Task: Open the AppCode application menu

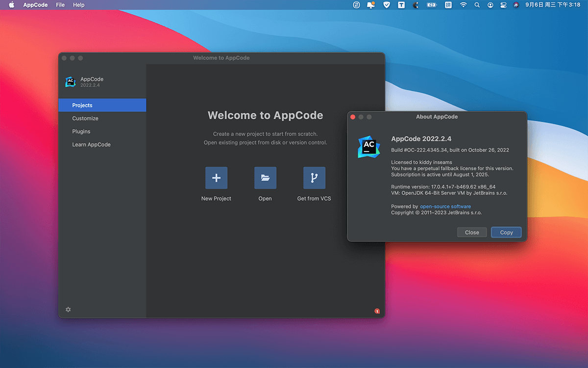Action: click(35, 5)
